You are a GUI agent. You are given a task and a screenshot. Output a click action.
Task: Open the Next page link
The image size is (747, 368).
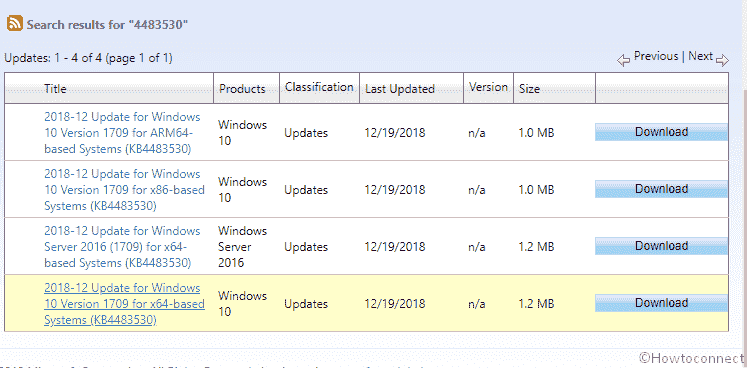coord(700,56)
